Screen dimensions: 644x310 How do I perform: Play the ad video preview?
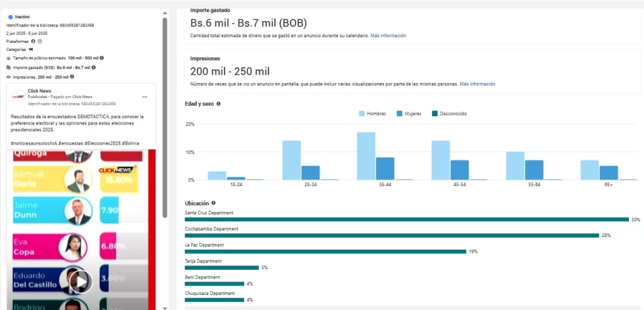[x=80, y=281]
